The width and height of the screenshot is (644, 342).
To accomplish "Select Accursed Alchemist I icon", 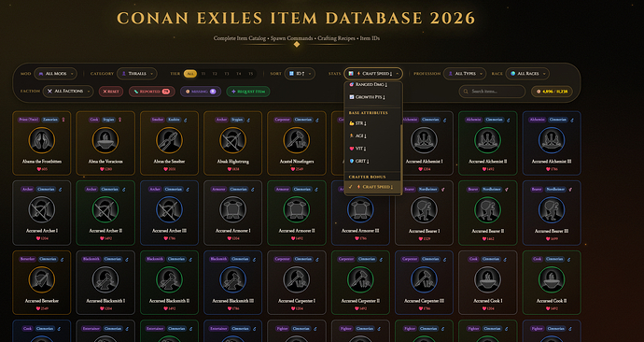I will (x=424, y=140).
